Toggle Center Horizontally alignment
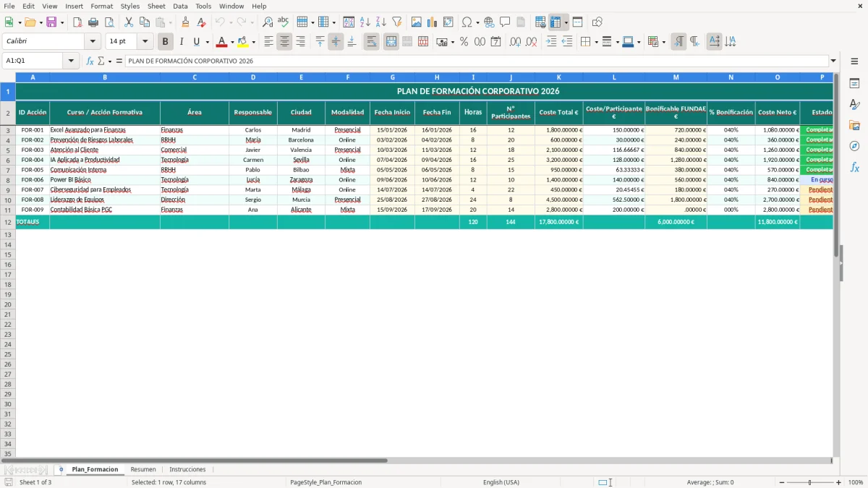The height and width of the screenshot is (488, 868). [284, 42]
